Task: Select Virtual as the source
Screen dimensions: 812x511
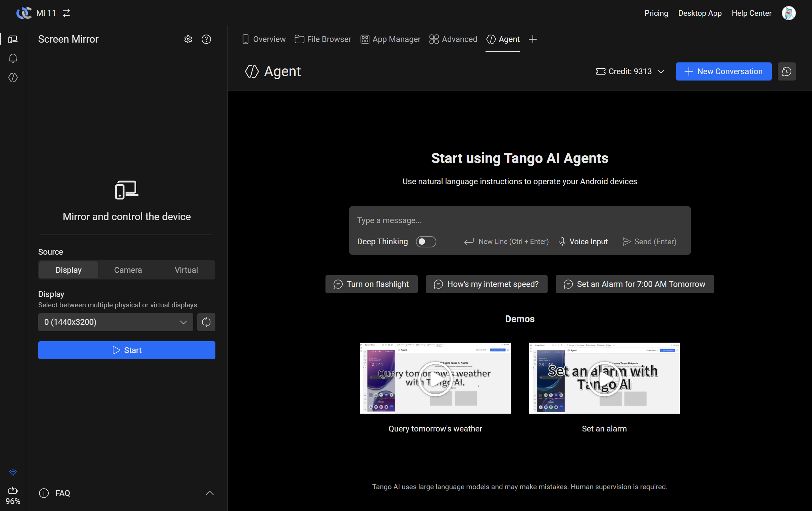Action: (x=186, y=270)
